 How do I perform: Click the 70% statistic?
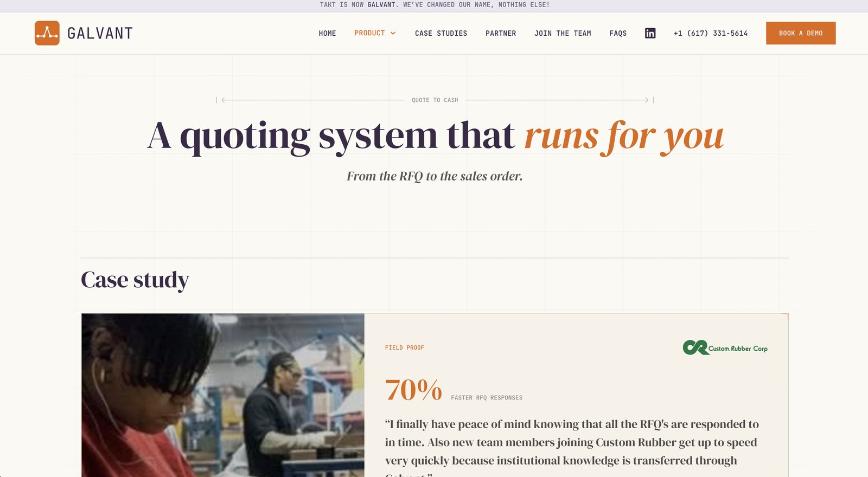(x=413, y=390)
